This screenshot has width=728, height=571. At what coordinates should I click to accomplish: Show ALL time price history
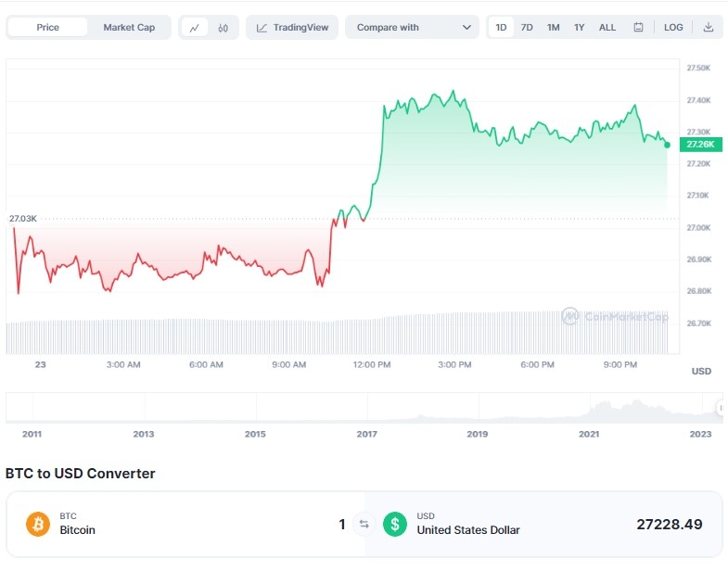(x=607, y=28)
